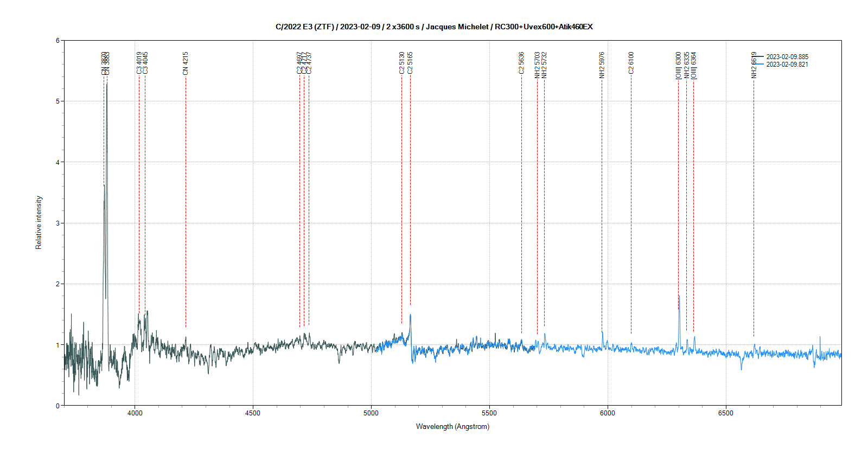868x449 pixels.
Task: Click the CN 4215 line label
Action: pyautogui.click(x=186, y=63)
